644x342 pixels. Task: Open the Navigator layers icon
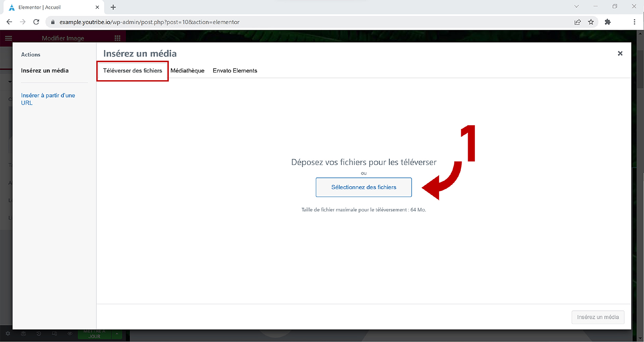coord(23,334)
